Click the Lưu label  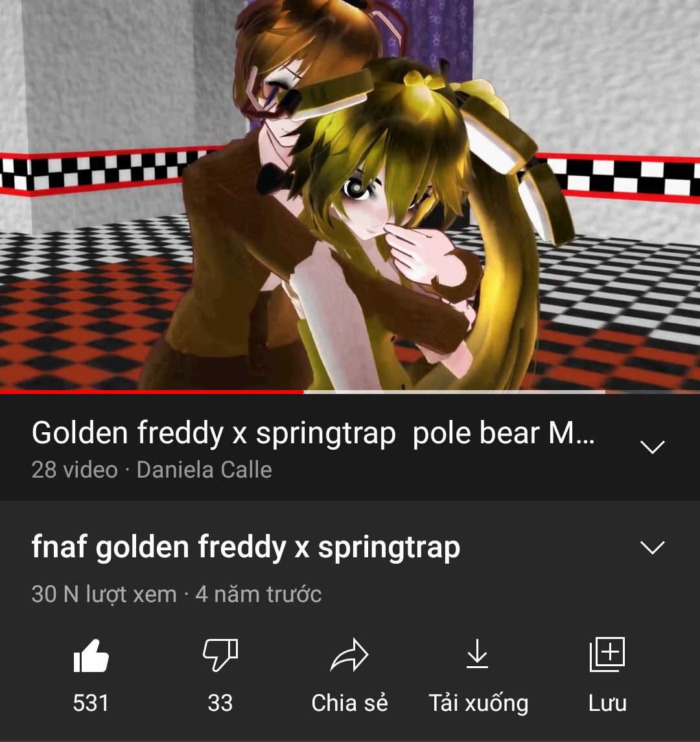pyautogui.click(x=607, y=702)
